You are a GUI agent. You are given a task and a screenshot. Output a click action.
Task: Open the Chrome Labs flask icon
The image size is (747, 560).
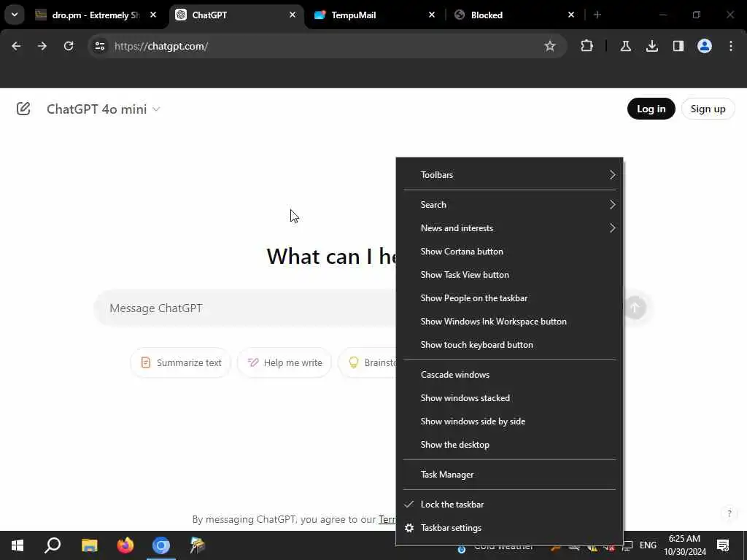625,46
